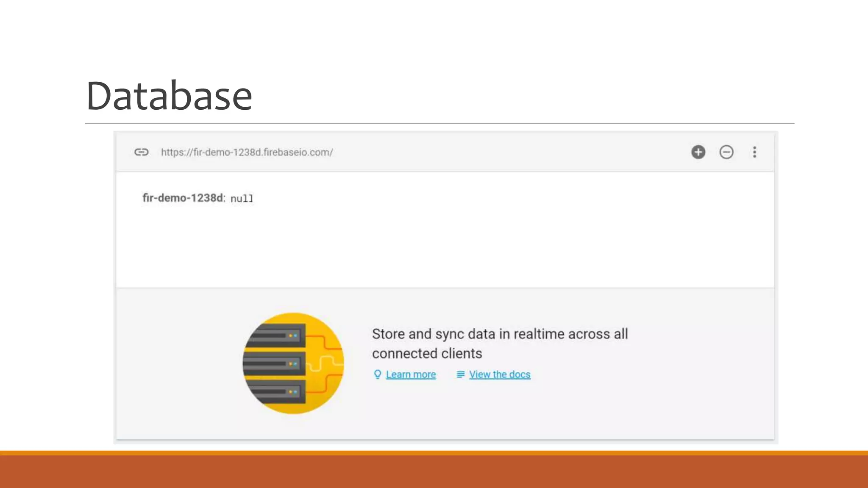Click the Database slide title

169,96
